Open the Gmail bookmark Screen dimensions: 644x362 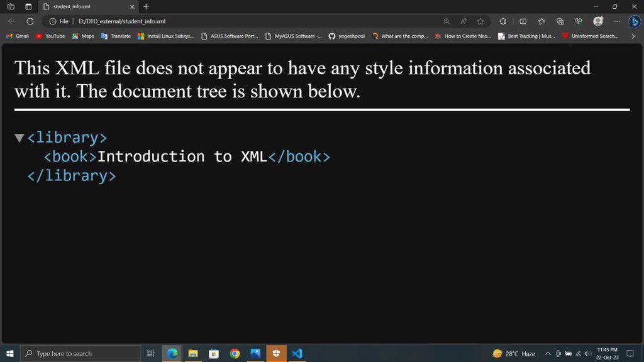[17, 36]
